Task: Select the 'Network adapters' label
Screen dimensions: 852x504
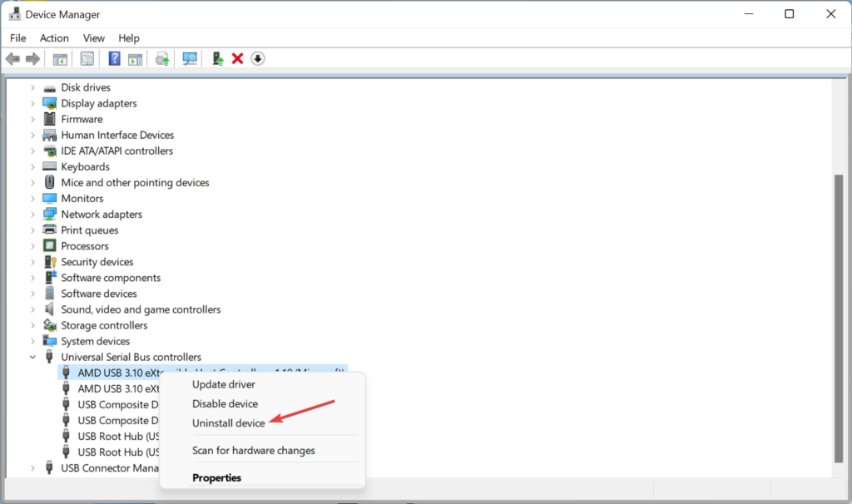Action: 102,215
